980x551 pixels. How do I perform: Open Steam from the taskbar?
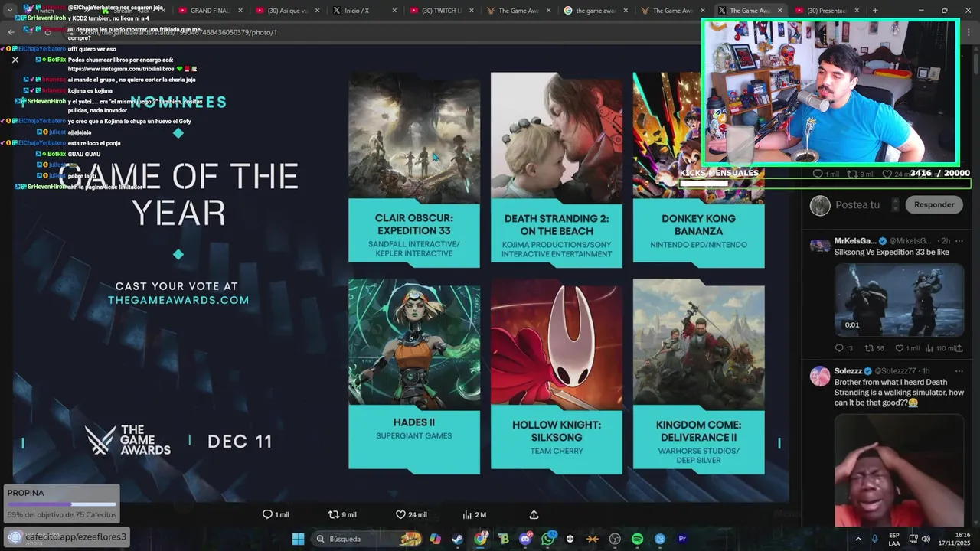457,539
